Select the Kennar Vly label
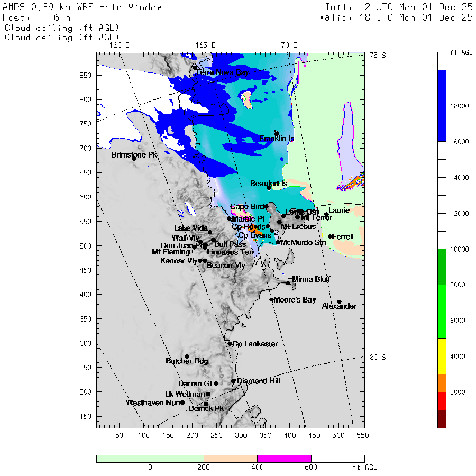 coord(179,261)
